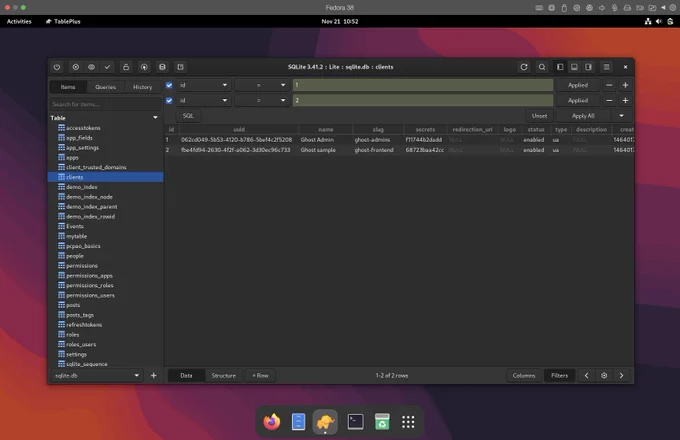Screen dimensions: 680x440
Task: Open the hamburger menu icon
Action: click(x=606, y=67)
